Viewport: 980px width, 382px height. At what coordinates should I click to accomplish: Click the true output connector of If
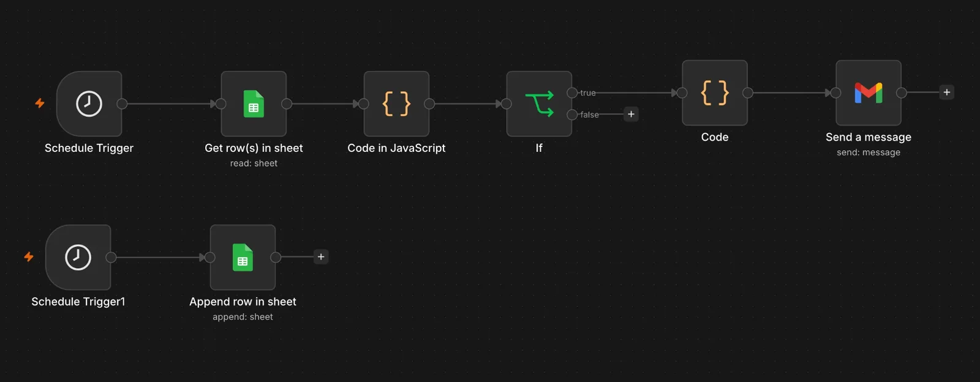click(x=572, y=92)
